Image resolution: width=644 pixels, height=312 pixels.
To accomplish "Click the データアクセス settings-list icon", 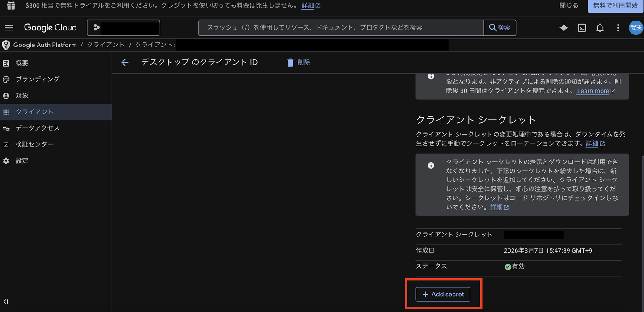I will pos(6,128).
